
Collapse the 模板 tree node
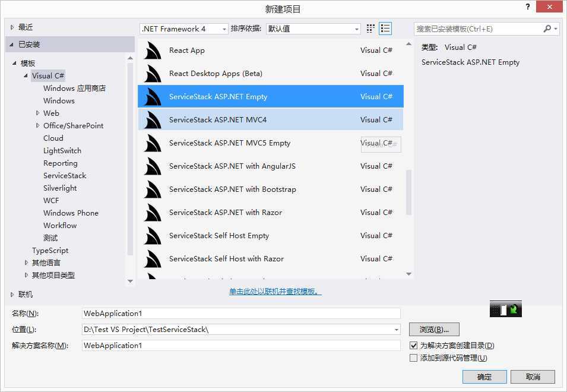point(14,63)
